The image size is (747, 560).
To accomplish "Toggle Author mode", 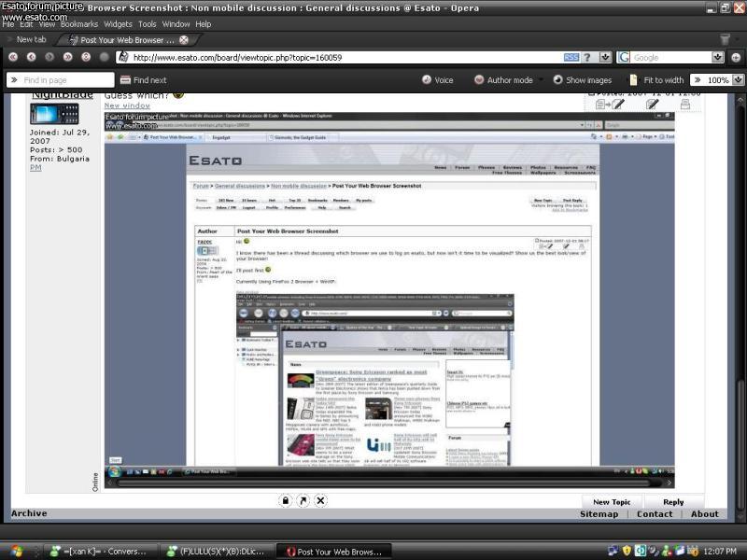I will tap(503, 80).
